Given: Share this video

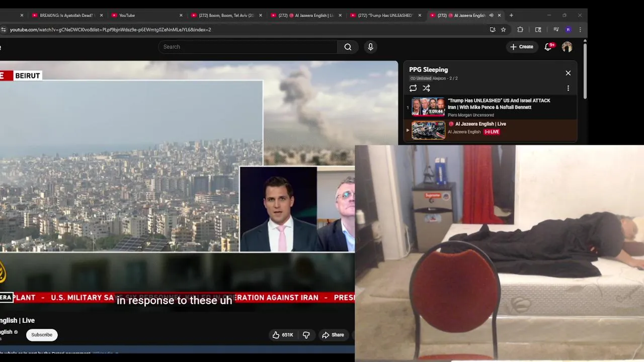Looking at the screenshot, I should point(333,335).
